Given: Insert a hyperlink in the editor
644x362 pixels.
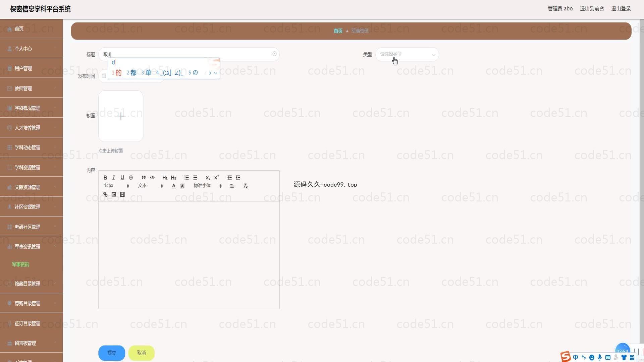Looking at the screenshot, I should click(x=105, y=194).
